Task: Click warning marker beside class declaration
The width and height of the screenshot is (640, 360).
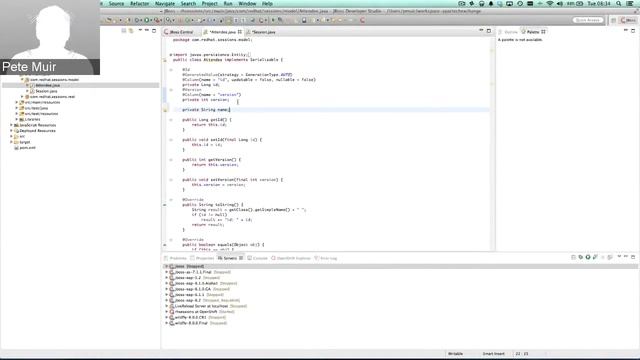Action: [x=165, y=60]
